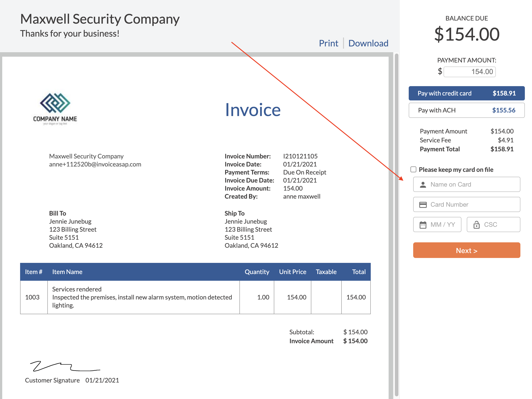Viewport: 532px width, 399px height.
Task: Click the Pay with credit card button
Action: click(x=467, y=93)
